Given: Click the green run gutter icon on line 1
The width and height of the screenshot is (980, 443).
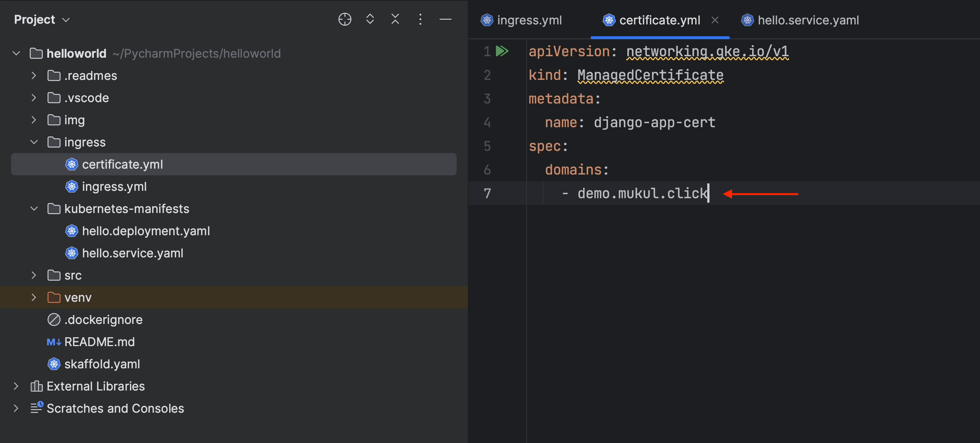Looking at the screenshot, I should (502, 51).
